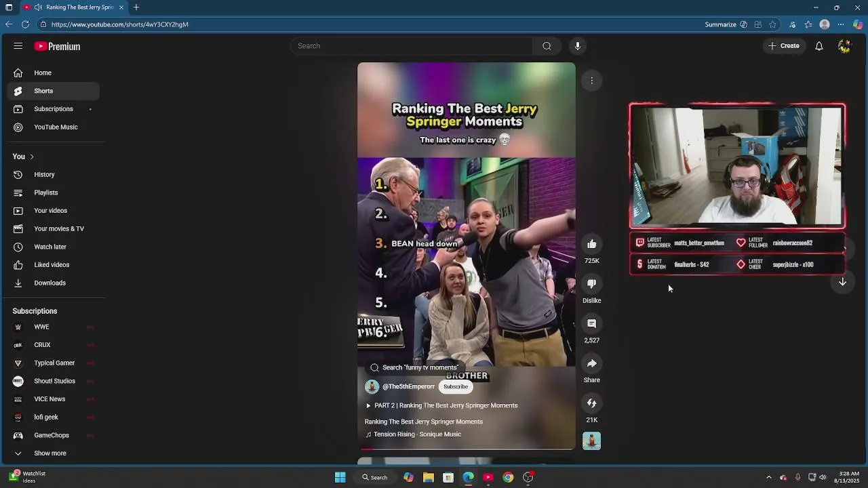Open the Copilot sidebar icon
Viewport: 868px width, 488px height.
pos(858,24)
